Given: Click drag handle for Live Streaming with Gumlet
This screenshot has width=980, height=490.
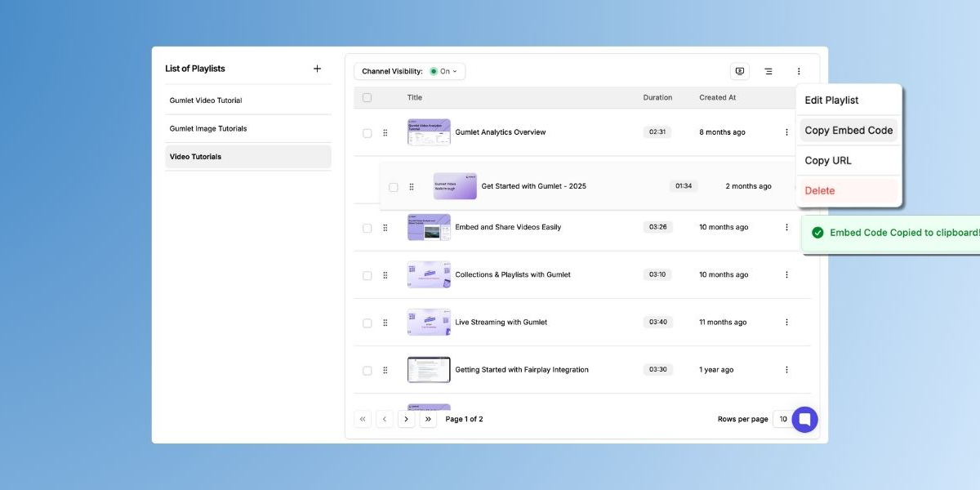Looking at the screenshot, I should [x=385, y=323].
